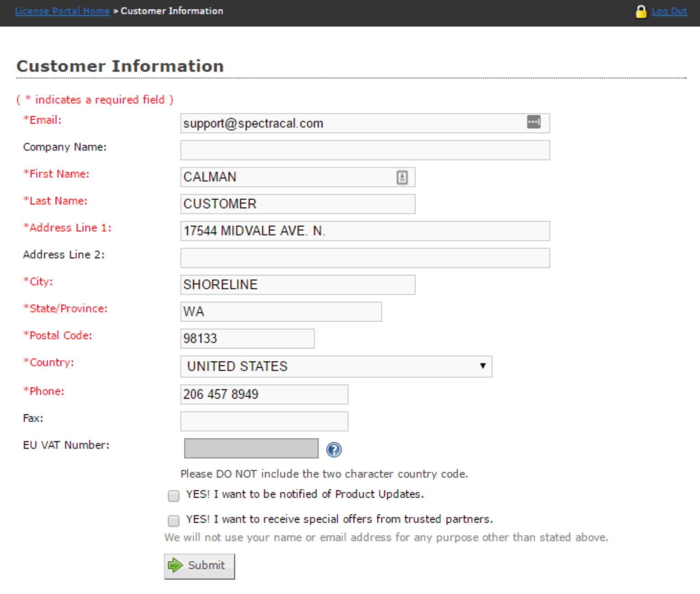Click the *Email: label
The image size is (700, 594).
tap(42, 120)
